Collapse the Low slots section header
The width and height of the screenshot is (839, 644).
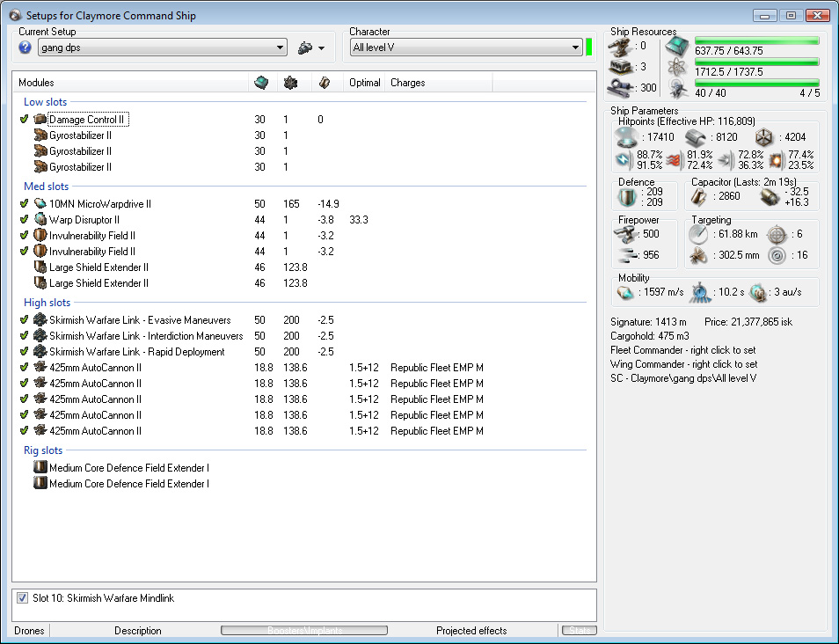(x=45, y=102)
